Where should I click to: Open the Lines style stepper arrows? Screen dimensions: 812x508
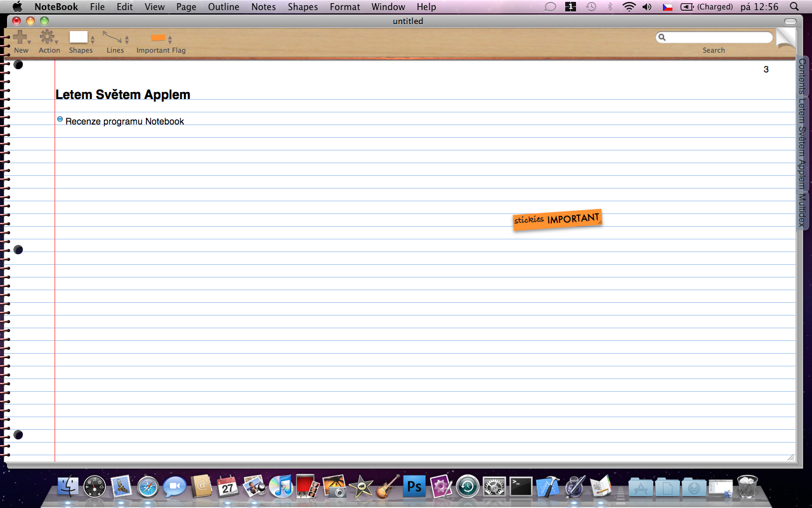coord(127,40)
